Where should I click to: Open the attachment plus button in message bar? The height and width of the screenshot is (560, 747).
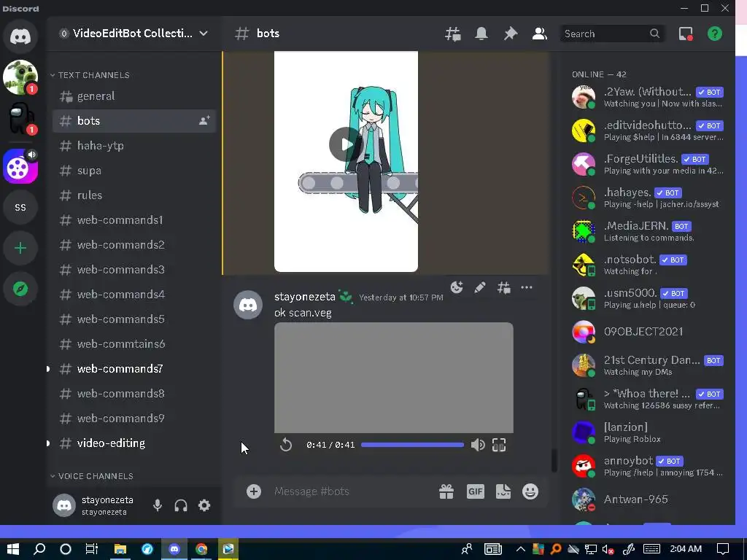point(253,491)
